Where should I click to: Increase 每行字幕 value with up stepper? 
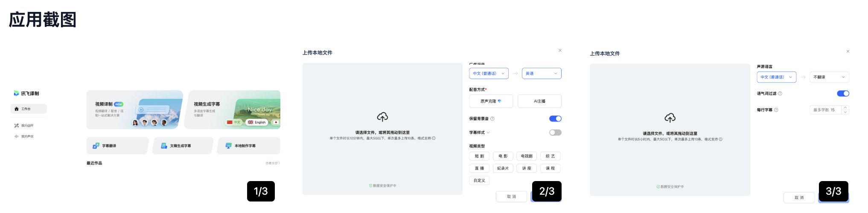(x=845, y=108)
